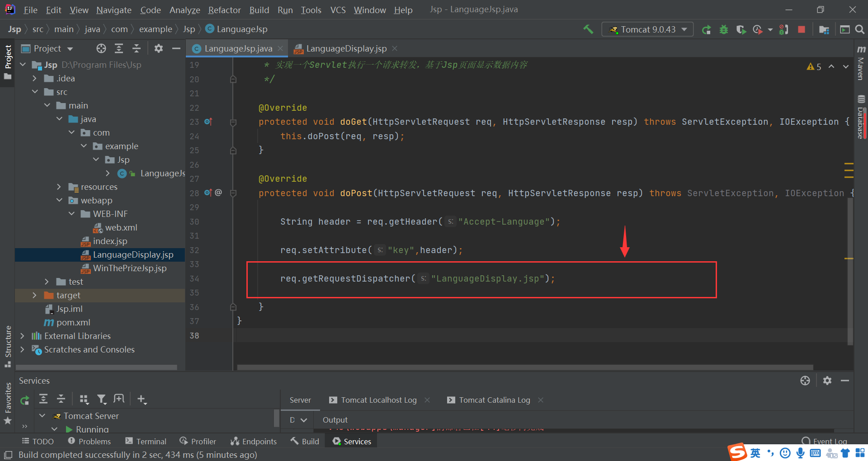Add service with plus icon
The width and height of the screenshot is (868, 461).
point(142,399)
